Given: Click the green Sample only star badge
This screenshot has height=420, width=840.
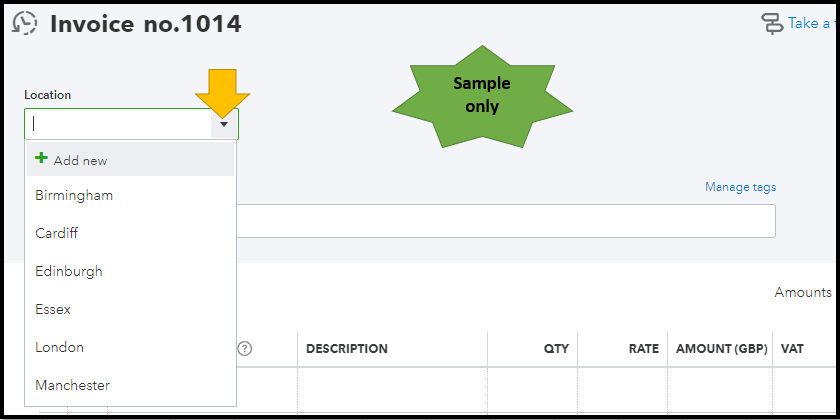Looking at the screenshot, I should pos(481,97).
